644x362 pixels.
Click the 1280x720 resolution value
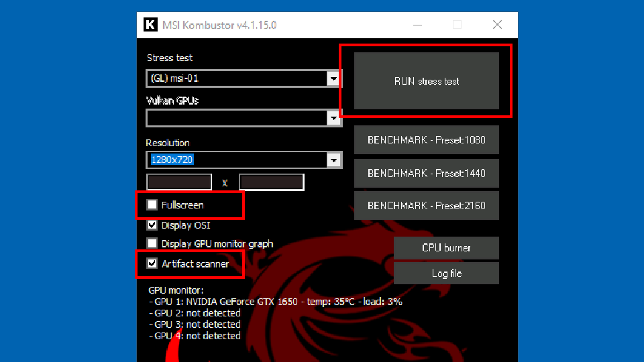172,160
